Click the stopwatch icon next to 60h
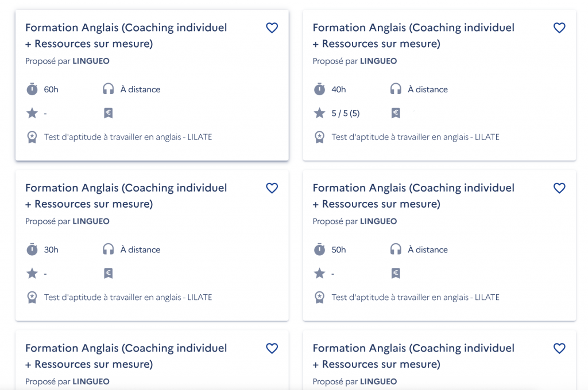This screenshot has height=390, width=588. [32, 89]
